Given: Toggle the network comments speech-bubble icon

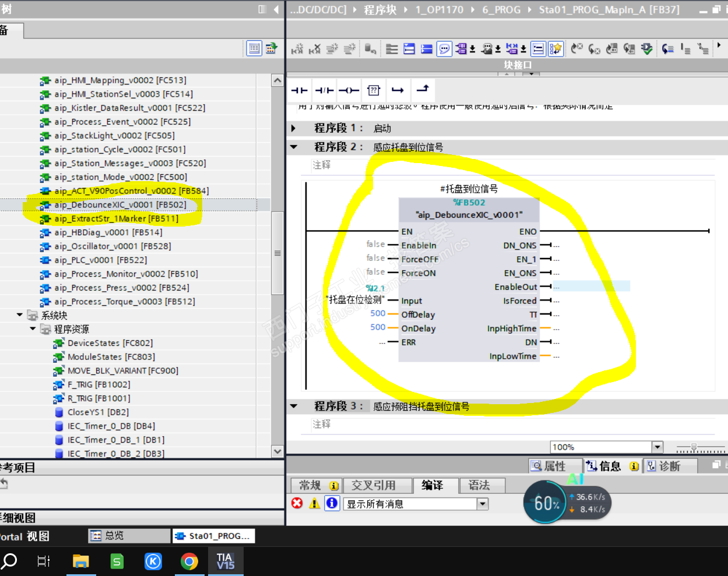Looking at the screenshot, I should (x=444, y=49).
